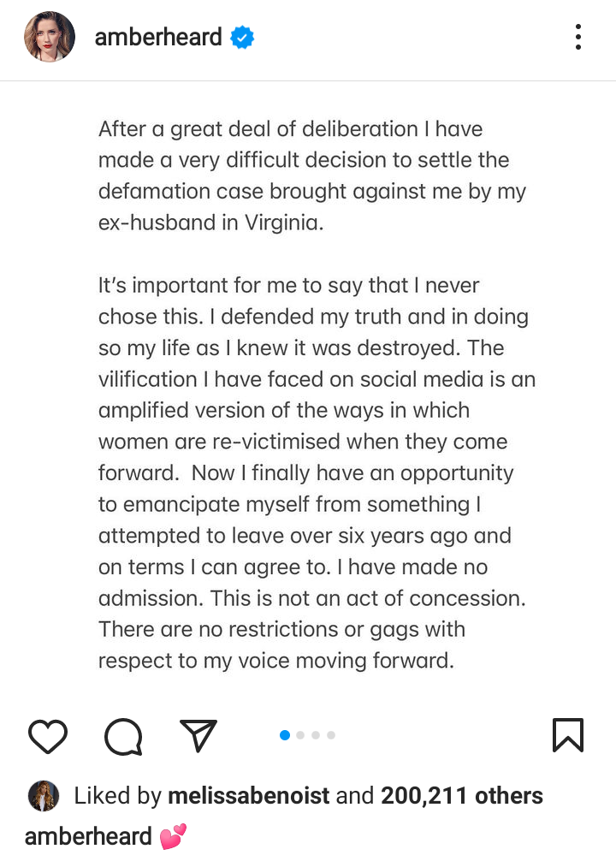Select the fourth carousel slide dot
The image size is (616, 861).
coord(331,735)
